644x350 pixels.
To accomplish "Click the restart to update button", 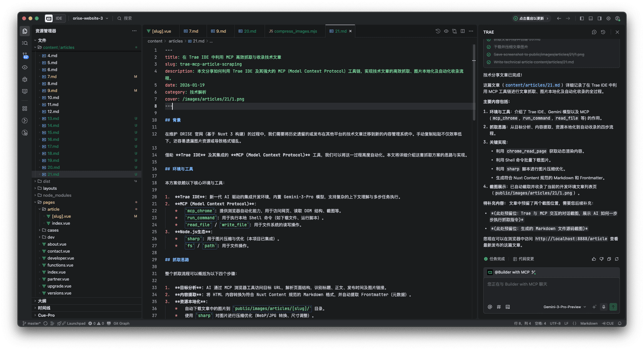I will pos(531,18).
